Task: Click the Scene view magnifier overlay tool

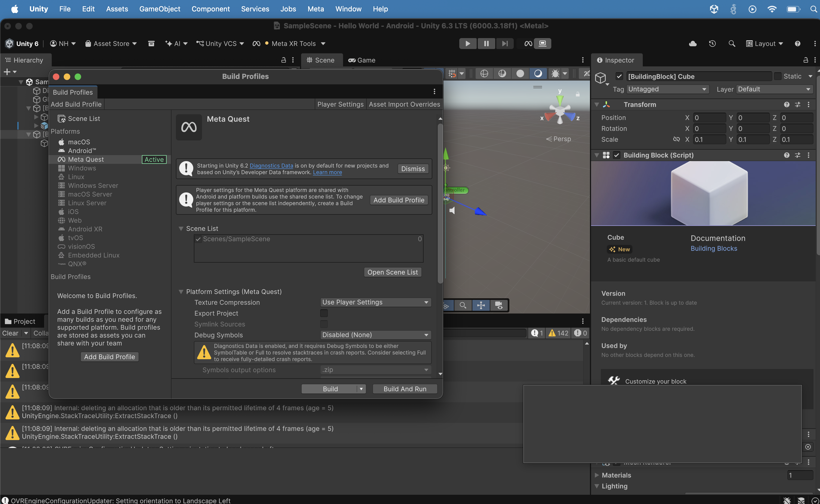Action: coord(463,305)
